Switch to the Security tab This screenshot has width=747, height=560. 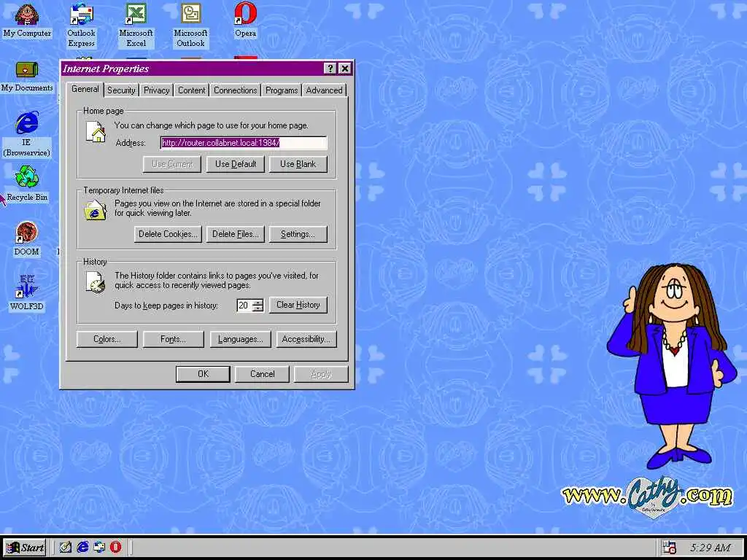121,90
